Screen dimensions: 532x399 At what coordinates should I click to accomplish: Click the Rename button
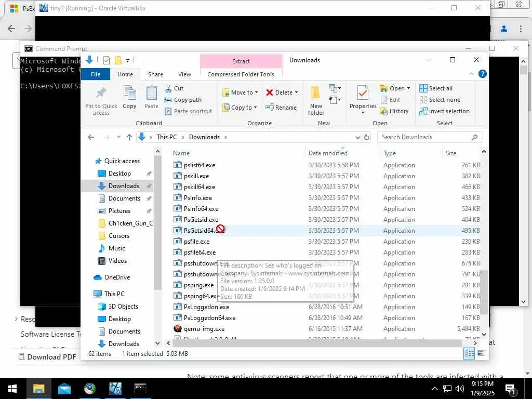click(x=281, y=108)
